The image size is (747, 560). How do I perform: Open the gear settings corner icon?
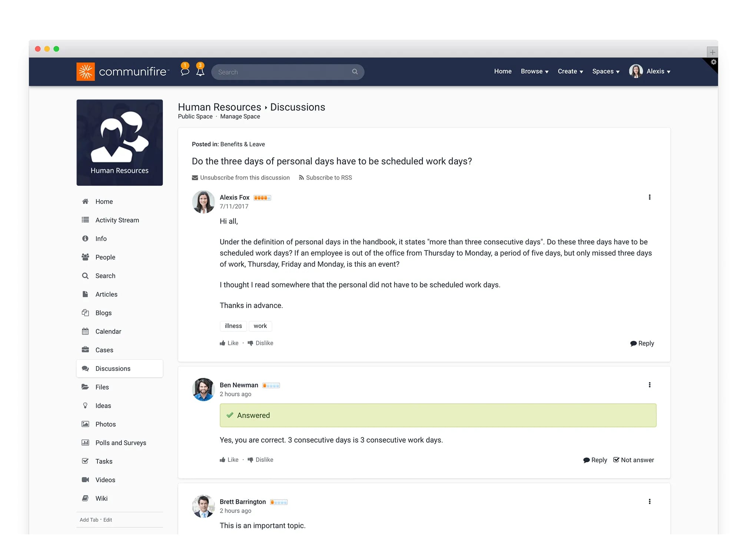pyautogui.click(x=713, y=62)
